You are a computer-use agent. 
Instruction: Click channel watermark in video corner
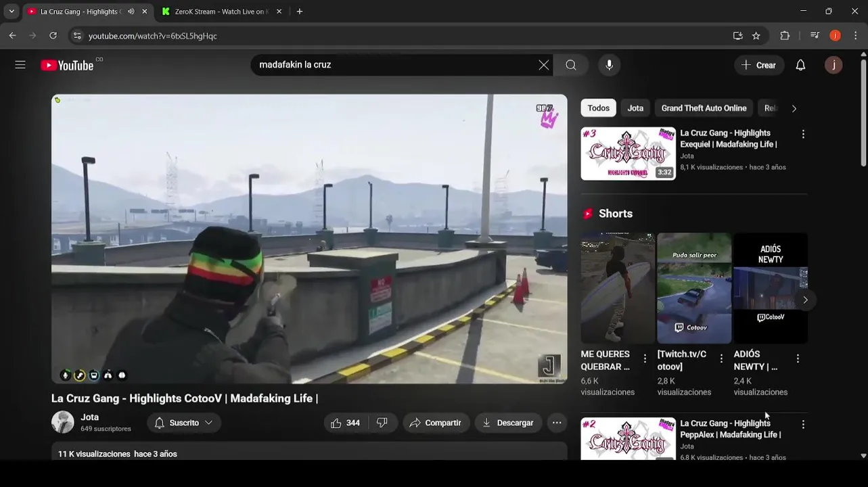549,367
